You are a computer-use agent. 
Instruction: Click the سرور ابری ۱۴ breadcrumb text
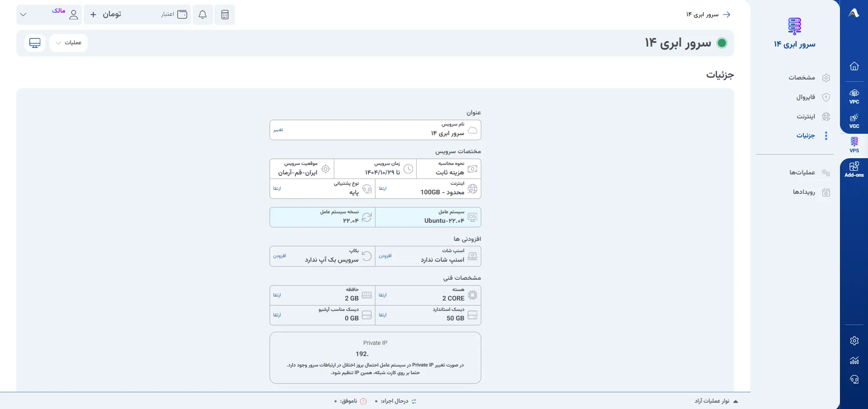pyautogui.click(x=702, y=14)
